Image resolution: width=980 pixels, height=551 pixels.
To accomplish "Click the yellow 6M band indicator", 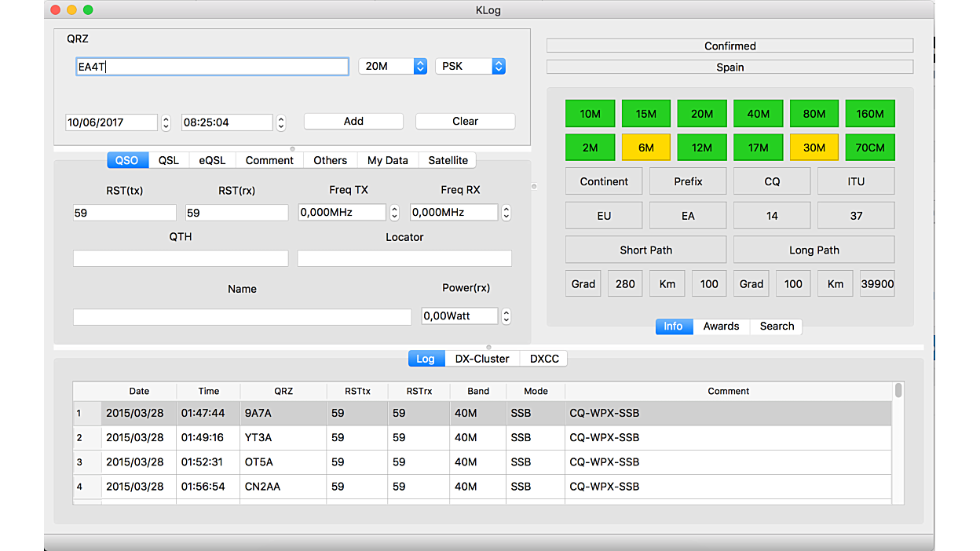I will pos(646,148).
